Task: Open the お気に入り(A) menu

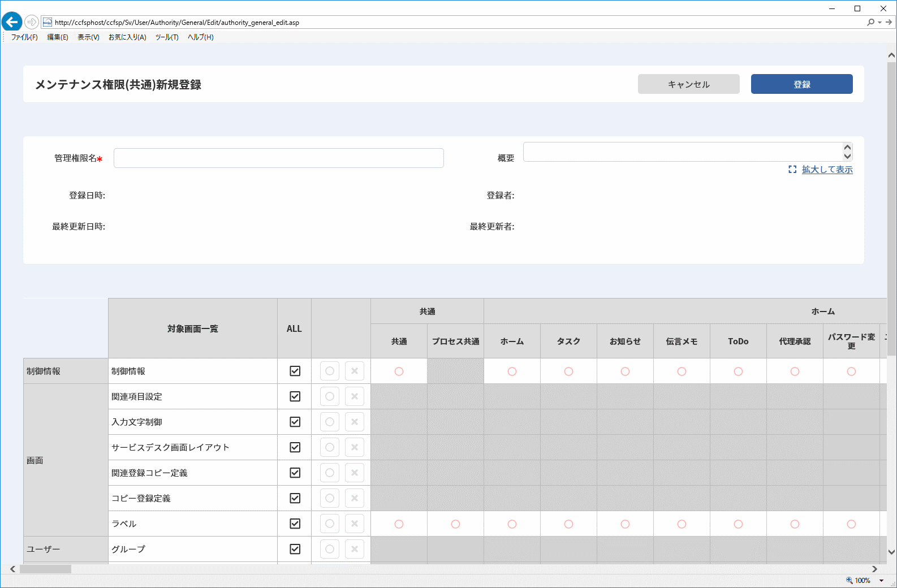Action: pyautogui.click(x=127, y=37)
